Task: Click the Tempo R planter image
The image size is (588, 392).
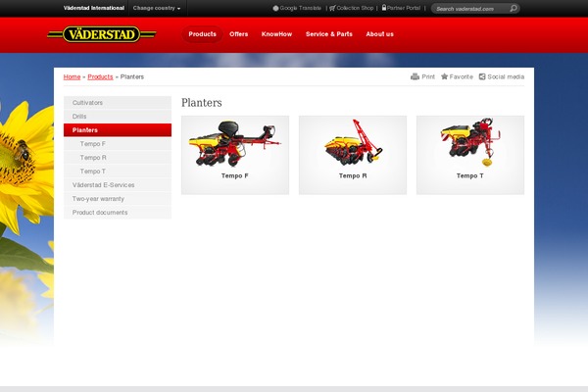Action: 354,142
